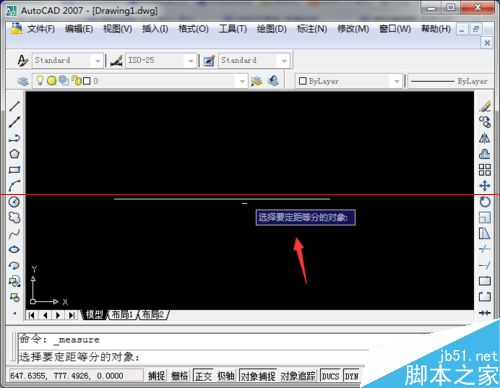Screen dimensions: 500x388
Task: Select the Extend tool
Action: click(485, 265)
